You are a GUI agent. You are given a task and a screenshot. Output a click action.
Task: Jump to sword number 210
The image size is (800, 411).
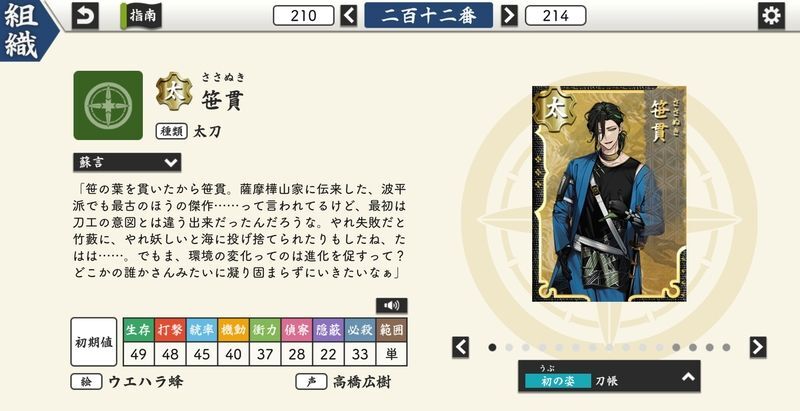(304, 16)
